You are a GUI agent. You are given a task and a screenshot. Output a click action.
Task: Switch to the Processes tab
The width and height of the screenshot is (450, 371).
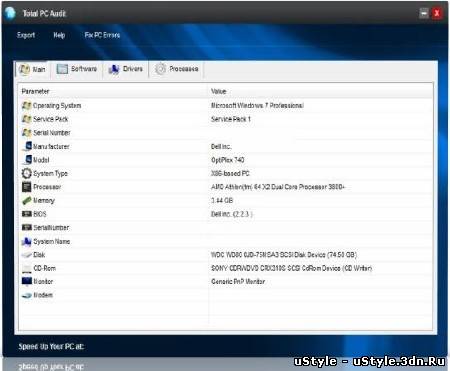click(x=176, y=69)
